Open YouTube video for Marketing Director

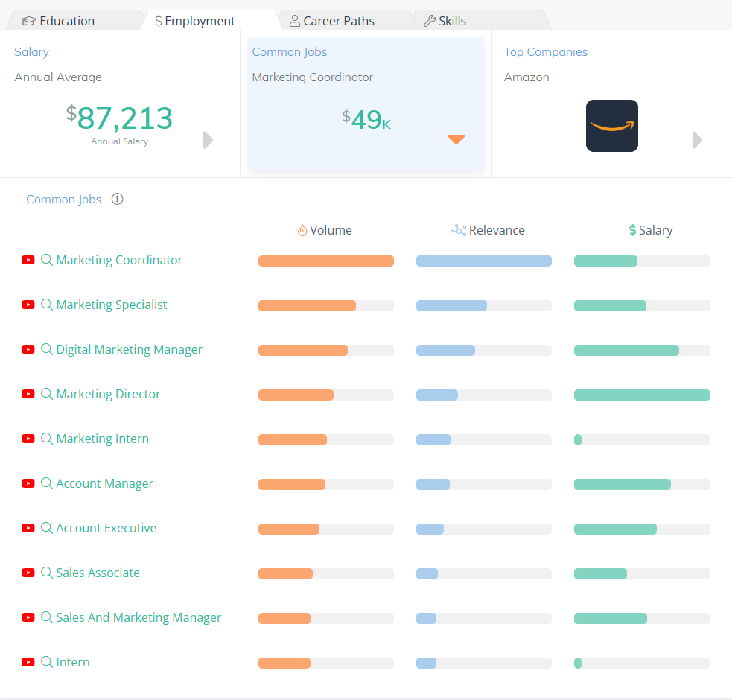[28, 394]
